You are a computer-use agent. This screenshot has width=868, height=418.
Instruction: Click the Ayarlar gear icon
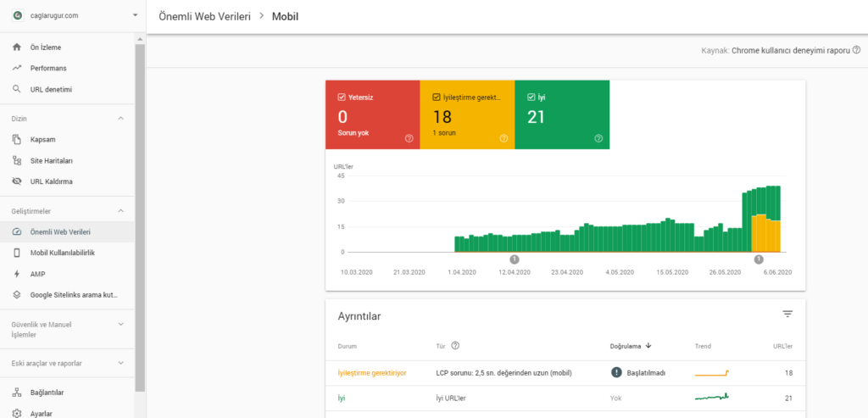pyautogui.click(x=17, y=414)
